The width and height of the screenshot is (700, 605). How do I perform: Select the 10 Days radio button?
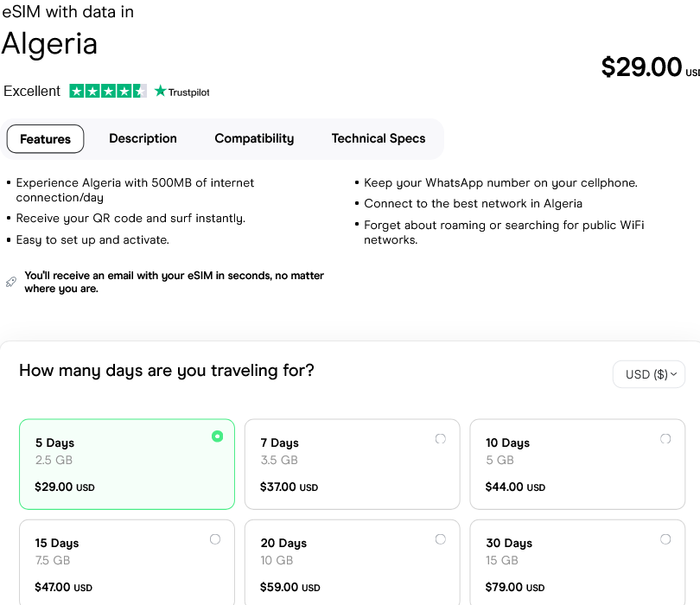665,439
